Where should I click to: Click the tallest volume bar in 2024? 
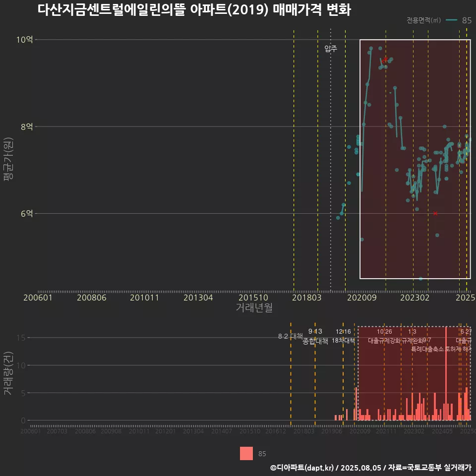[446, 373]
